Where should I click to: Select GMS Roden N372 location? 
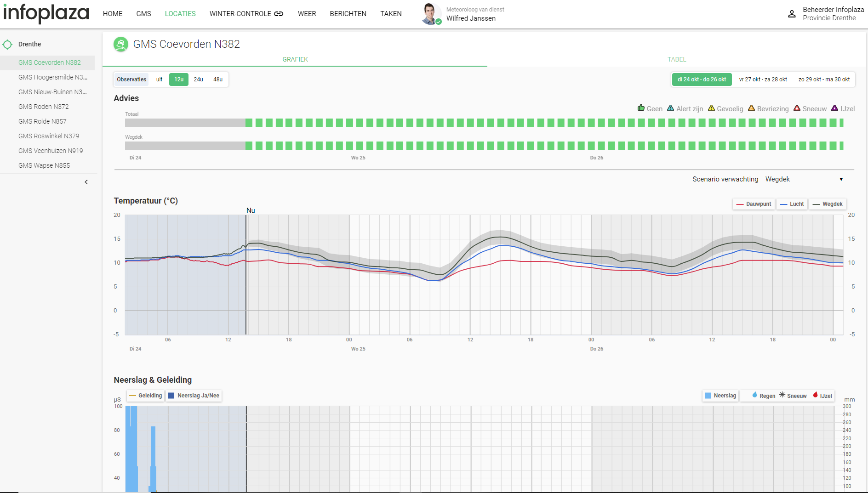[47, 107]
